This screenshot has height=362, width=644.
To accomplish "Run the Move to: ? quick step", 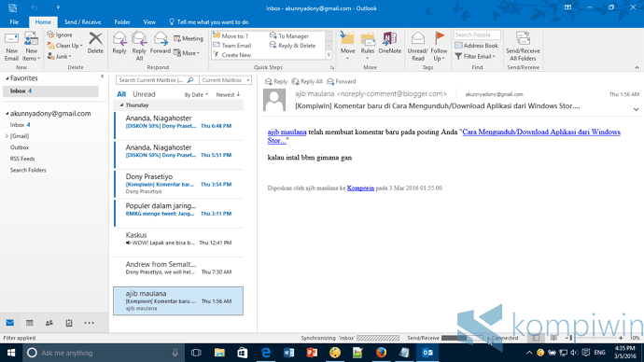I will click(231, 36).
